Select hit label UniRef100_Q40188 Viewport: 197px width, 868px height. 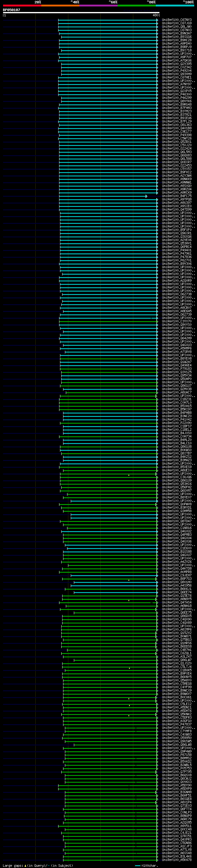tap(176, 128)
